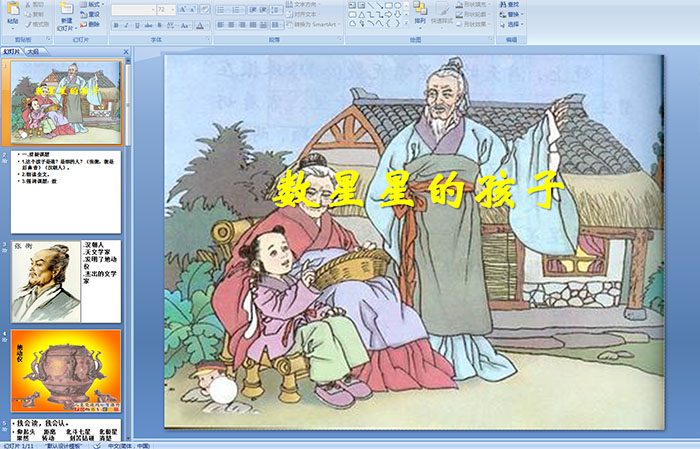Screen dimensions: 700x449
Task: Click the Increase Indent icon
Action: 263,10
